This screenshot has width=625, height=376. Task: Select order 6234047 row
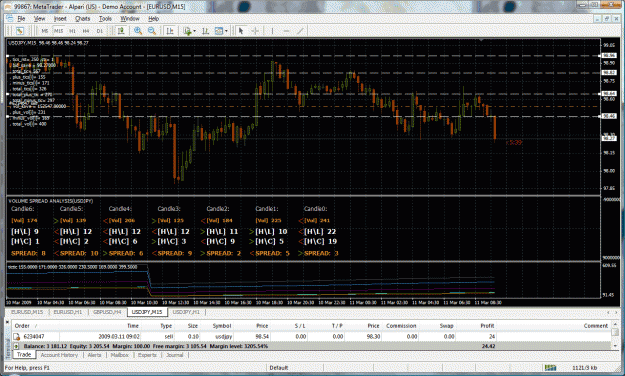[x=311, y=337]
